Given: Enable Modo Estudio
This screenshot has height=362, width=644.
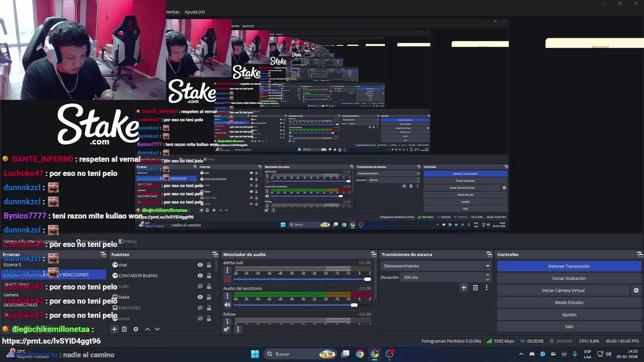Looking at the screenshot, I should click(569, 302).
